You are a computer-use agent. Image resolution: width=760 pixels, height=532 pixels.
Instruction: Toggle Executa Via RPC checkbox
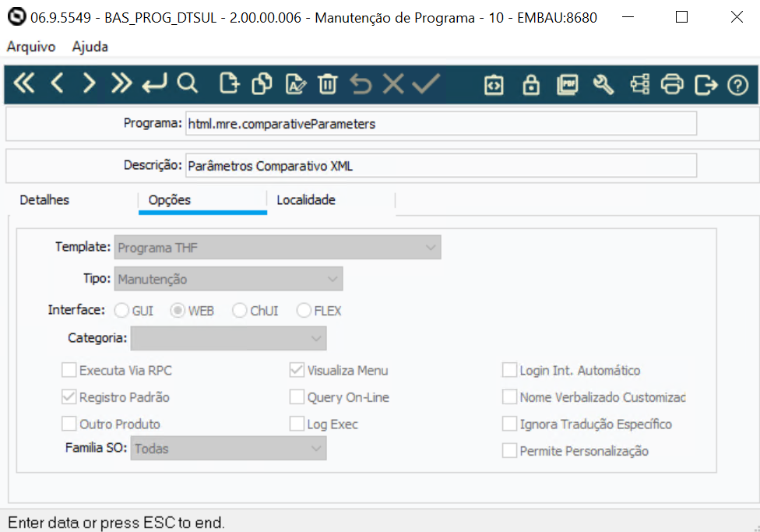(69, 370)
